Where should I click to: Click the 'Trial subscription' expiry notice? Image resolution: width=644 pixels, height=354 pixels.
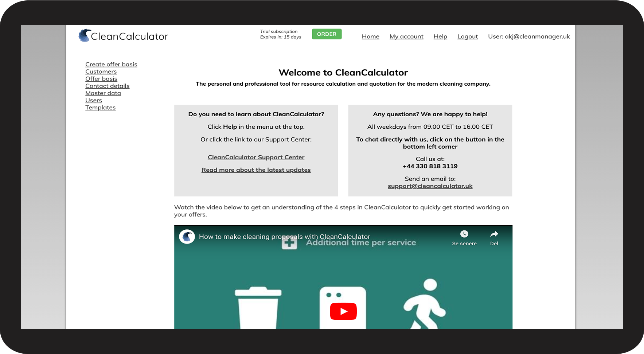click(281, 34)
